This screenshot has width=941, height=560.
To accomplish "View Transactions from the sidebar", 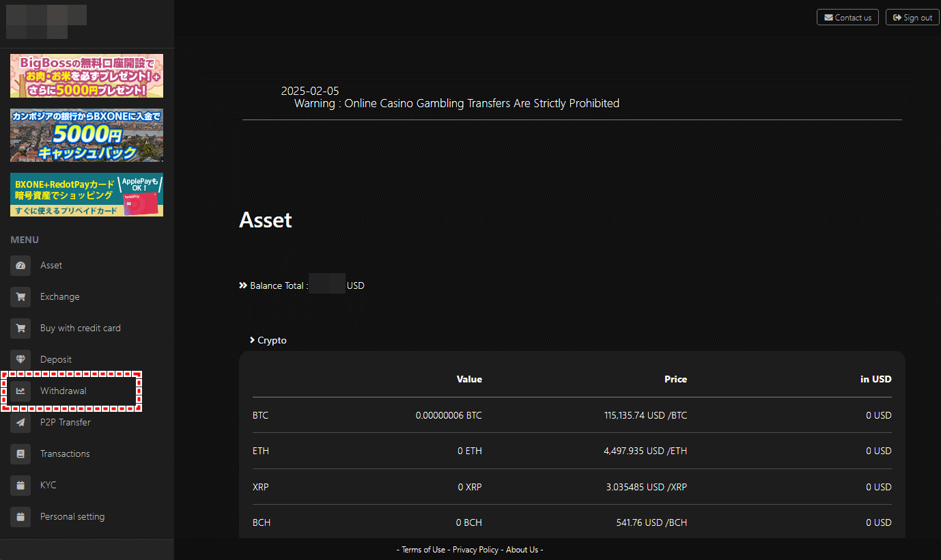I will pos(65,454).
